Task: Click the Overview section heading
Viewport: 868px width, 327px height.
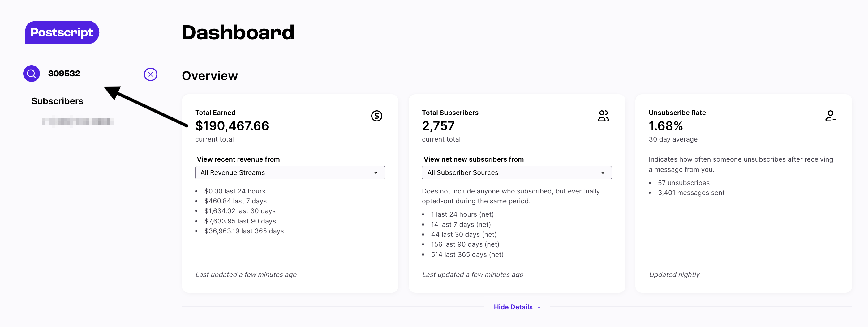Action: (x=210, y=76)
